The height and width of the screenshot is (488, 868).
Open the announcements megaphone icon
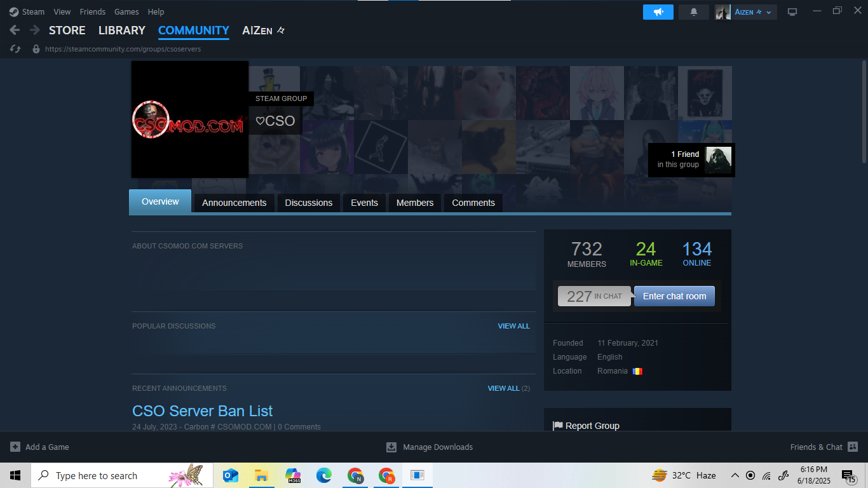pyautogui.click(x=658, y=12)
